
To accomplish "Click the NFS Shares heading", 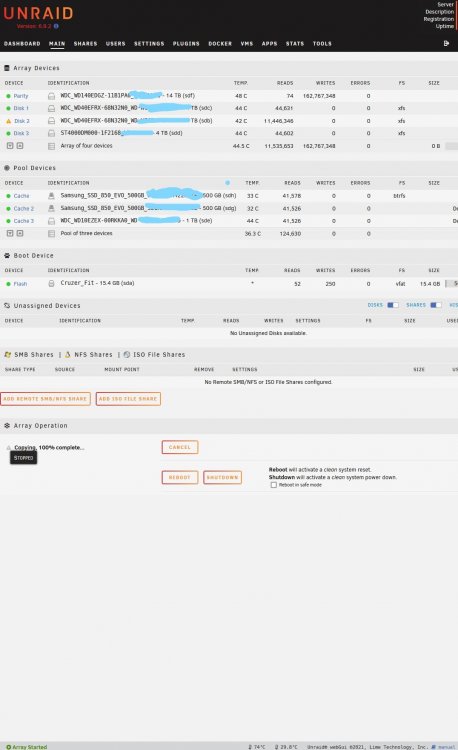I will tap(93, 354).
